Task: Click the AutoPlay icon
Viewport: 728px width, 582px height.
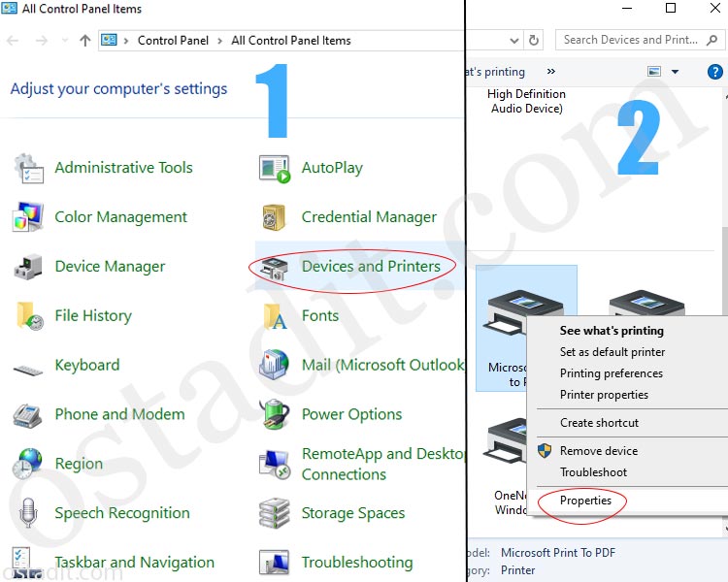Action: pos(275,168)
